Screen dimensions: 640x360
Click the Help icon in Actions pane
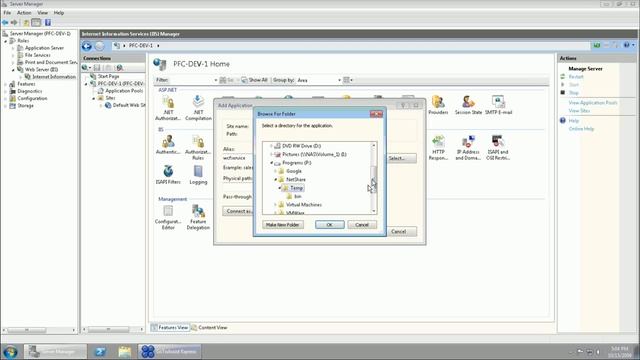(562, 120)
